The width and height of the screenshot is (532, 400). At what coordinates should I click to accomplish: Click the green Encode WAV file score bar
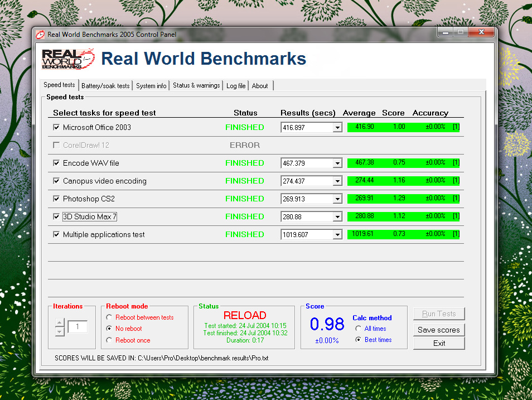403,163
